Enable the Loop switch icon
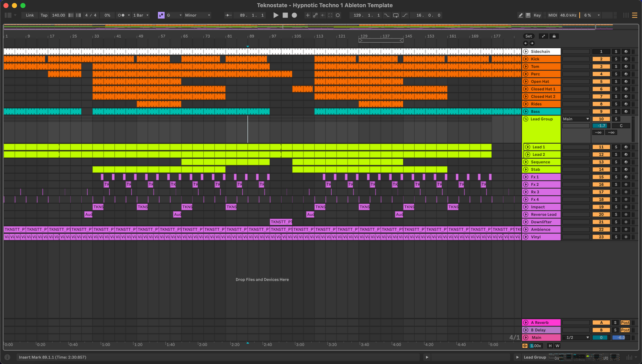 pyautogui.click(x=395, y=15)
